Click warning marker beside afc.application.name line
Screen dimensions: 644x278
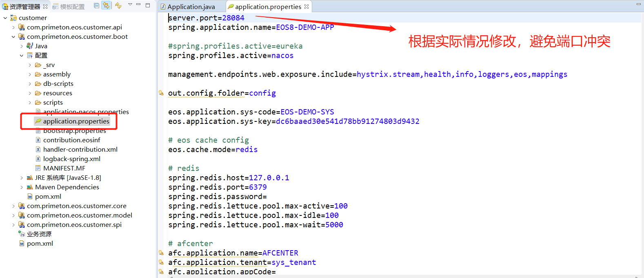coord(161,253)
